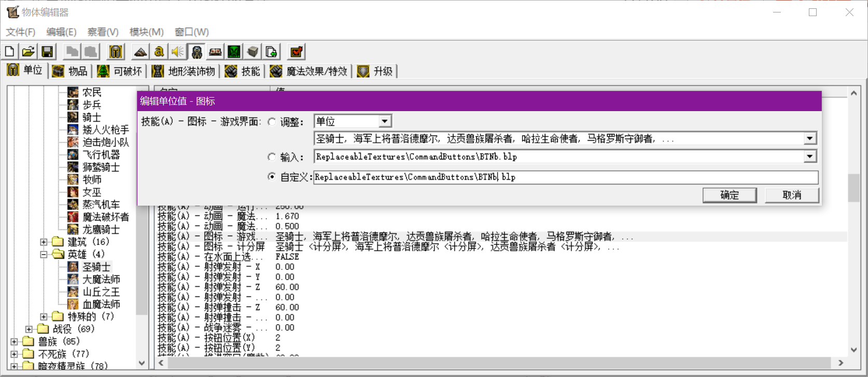Screen dimensions: 868x377
Task: Switch to the 技能 tab
Action: click(243, 71)
